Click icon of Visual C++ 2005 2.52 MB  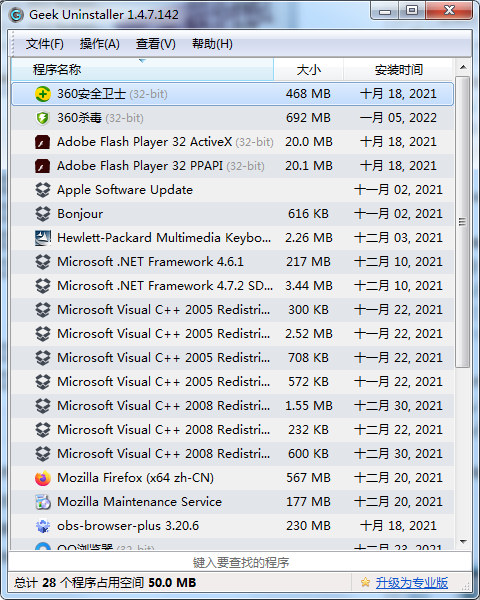[43, 334]
